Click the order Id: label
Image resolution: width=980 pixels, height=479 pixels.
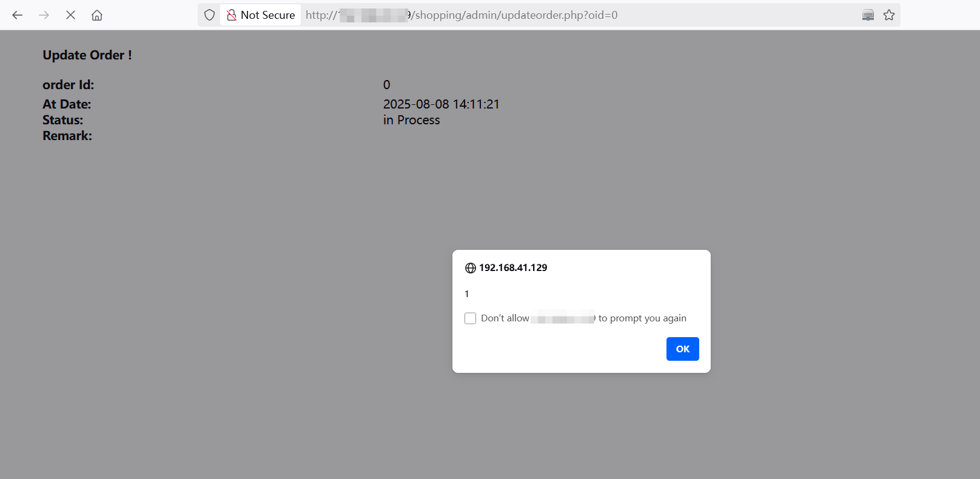[69, 85]
